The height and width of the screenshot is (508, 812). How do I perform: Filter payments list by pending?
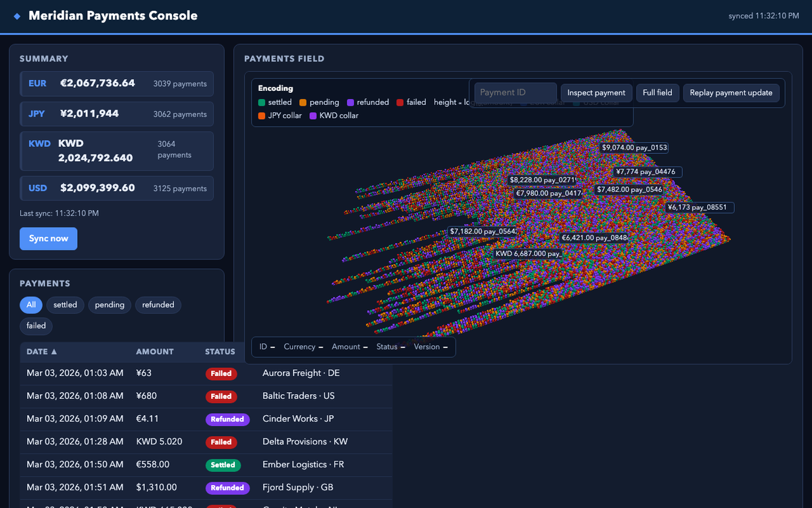point(110,305)
